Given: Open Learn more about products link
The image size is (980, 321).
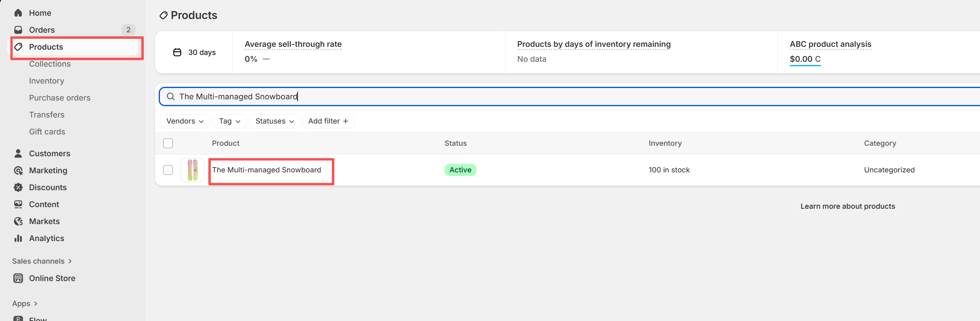Looking at the screenshot, I should 848,206.
